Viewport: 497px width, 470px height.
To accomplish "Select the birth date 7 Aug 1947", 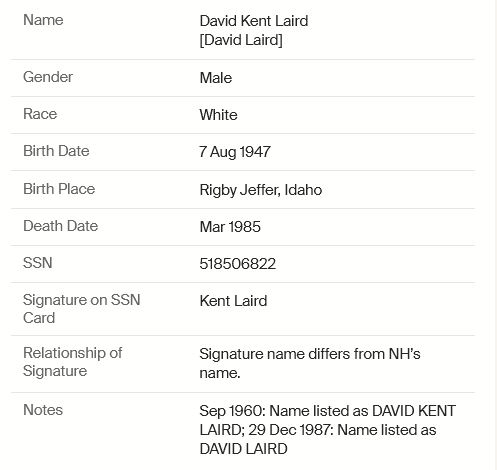I will 235,152.
